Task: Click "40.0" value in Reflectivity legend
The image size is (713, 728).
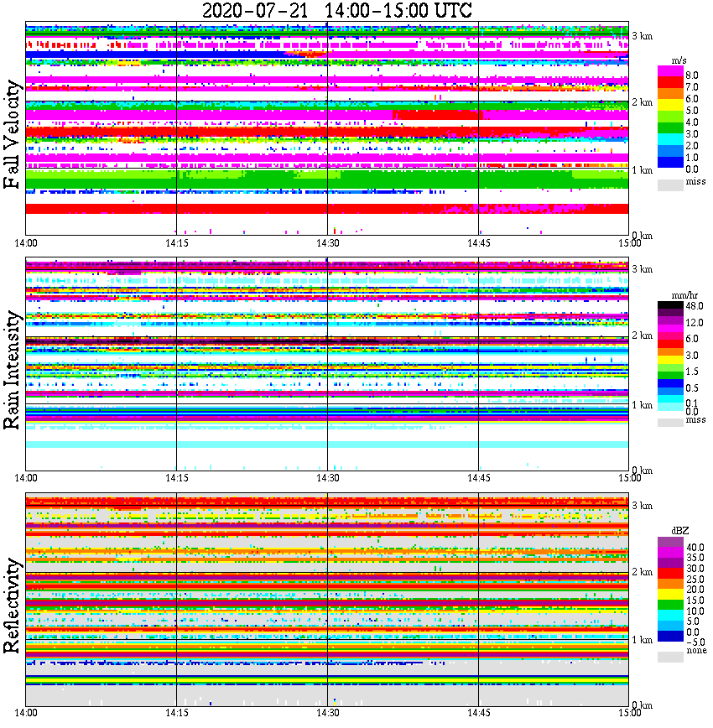Action: [x=695, y=548]
